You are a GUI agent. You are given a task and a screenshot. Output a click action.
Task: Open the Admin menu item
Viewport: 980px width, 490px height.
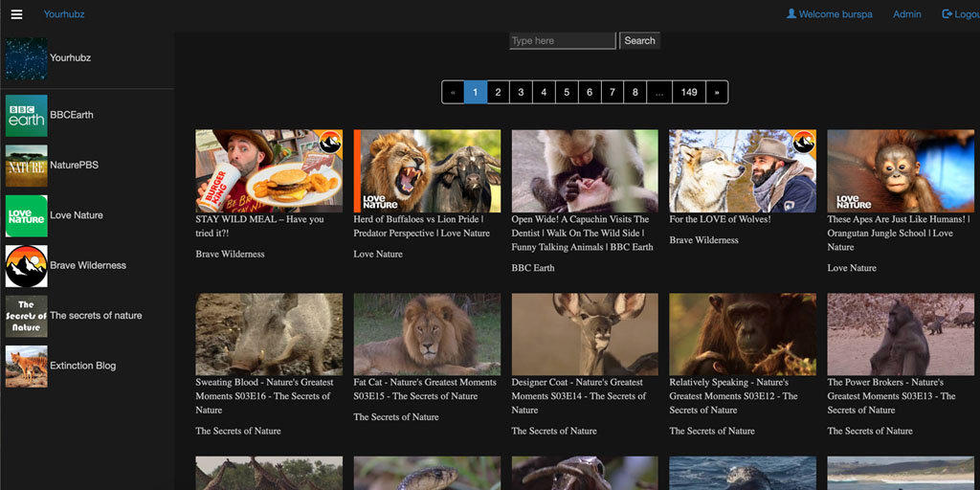906,14
